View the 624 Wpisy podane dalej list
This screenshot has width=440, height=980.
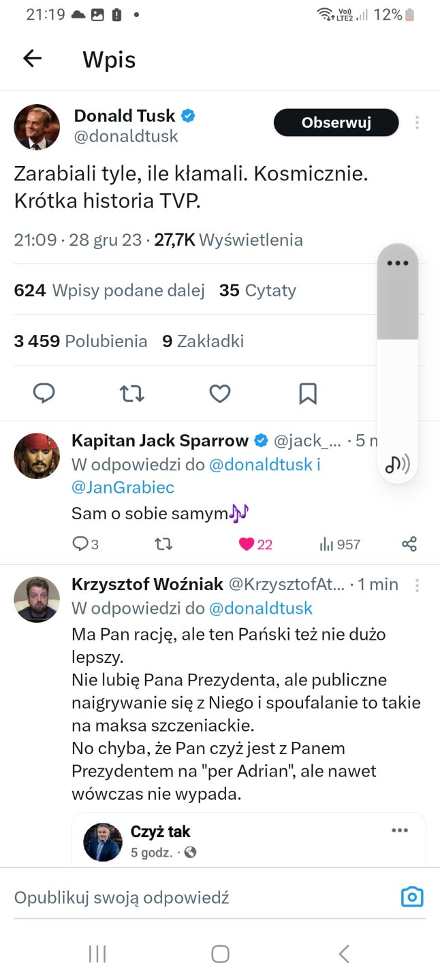(x=109, y=291)
